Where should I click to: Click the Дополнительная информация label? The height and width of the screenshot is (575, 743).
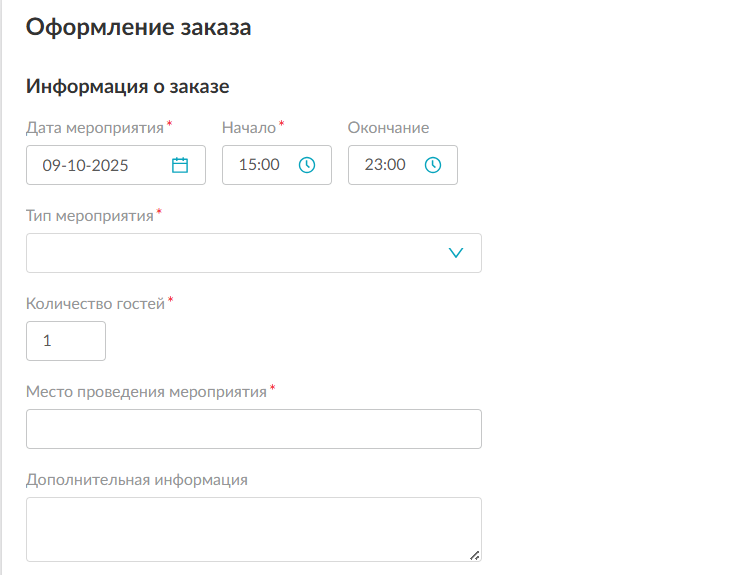[136, 479]
